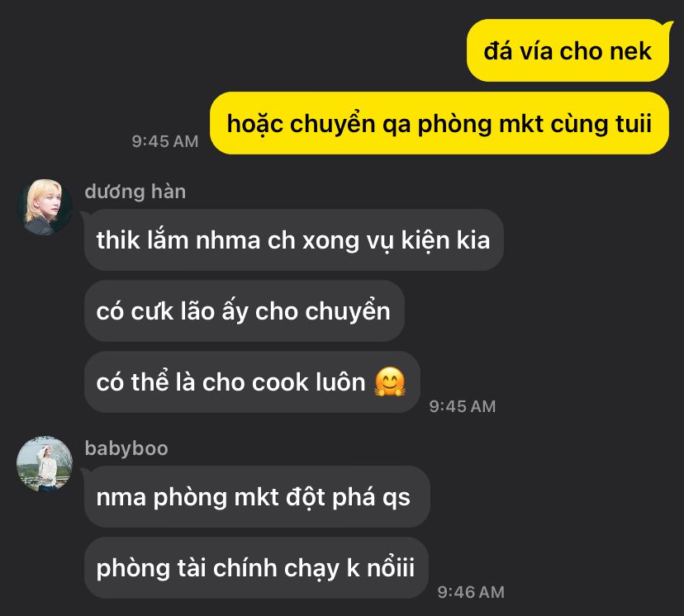Select the "có thể là cho cook luôn" bubble
This screenshot has width=684, height=616.
coord(252,381)
